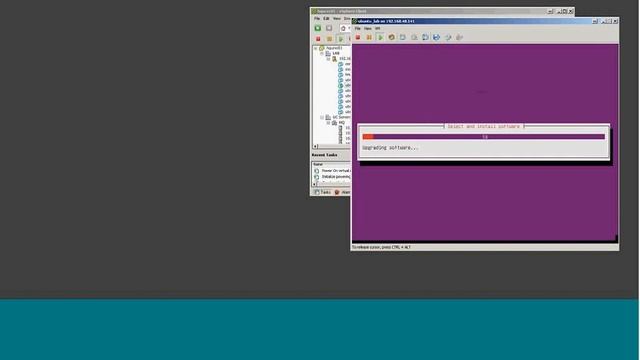Image resolution: width=640 pixels, height=360 pixels.
Task: Open Edit menu in vSphere Client window
Action: click(326, 18)
